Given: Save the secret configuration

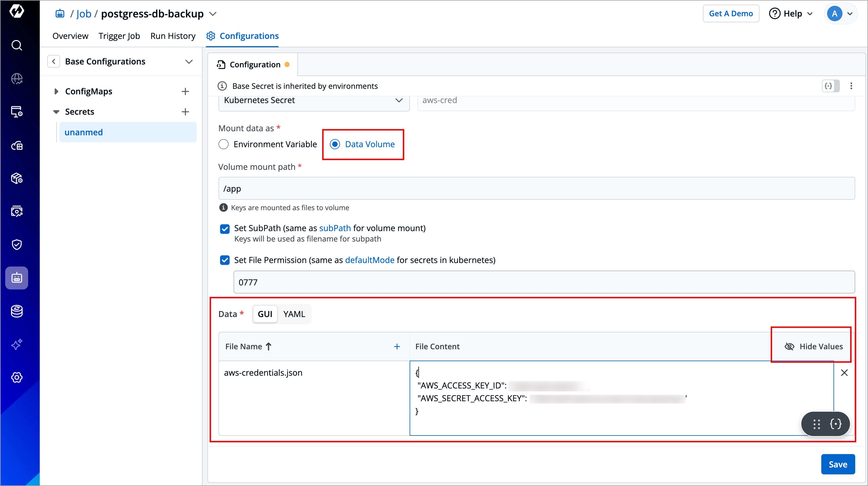Looking at the screenshot, I should pos(837,465).
